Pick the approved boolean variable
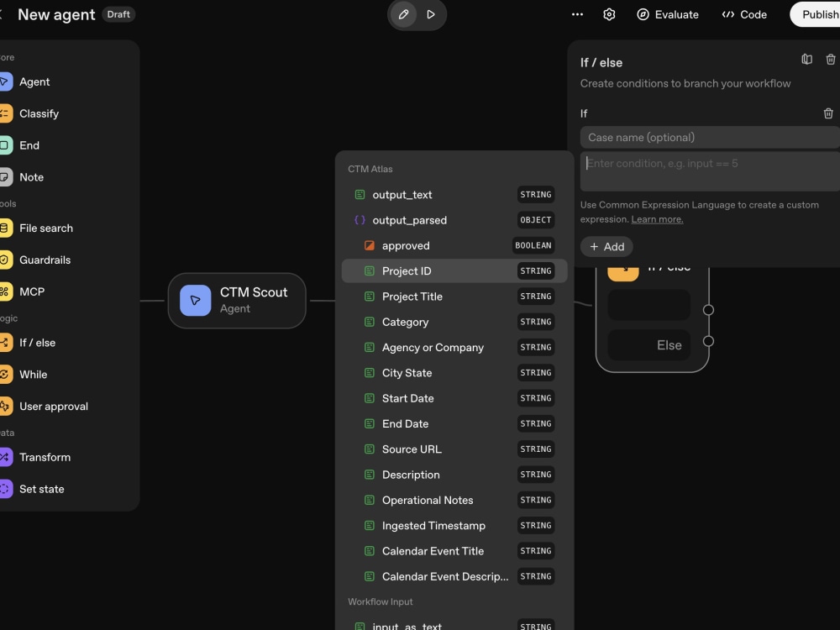The height and width of the screenshot is (630, 840). point(454,245)
